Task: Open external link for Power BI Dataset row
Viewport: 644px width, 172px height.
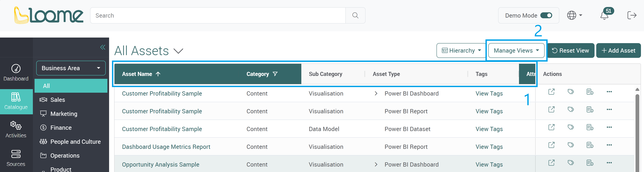Action: click(x=551, y=127)
